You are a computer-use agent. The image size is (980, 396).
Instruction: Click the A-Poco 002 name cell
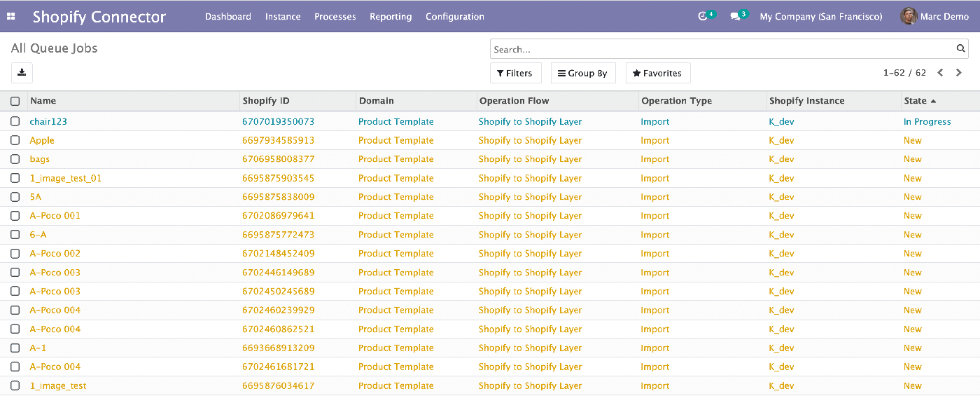pos(55,254)
